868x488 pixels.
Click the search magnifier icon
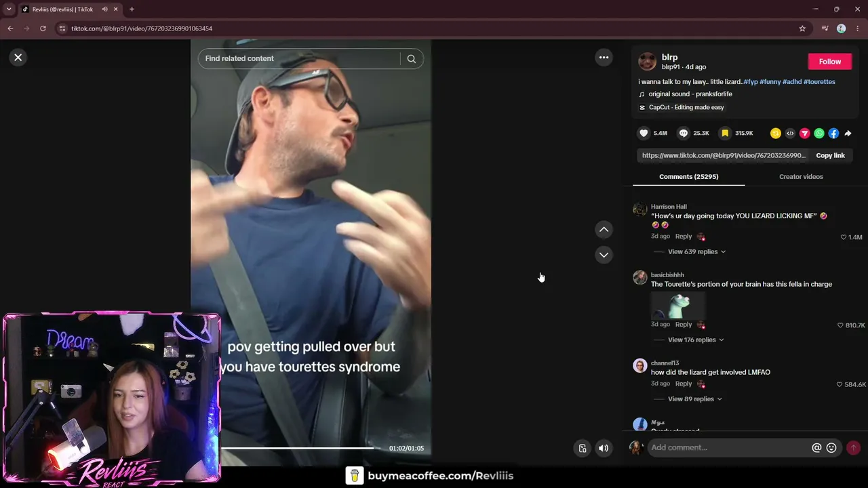411,59
